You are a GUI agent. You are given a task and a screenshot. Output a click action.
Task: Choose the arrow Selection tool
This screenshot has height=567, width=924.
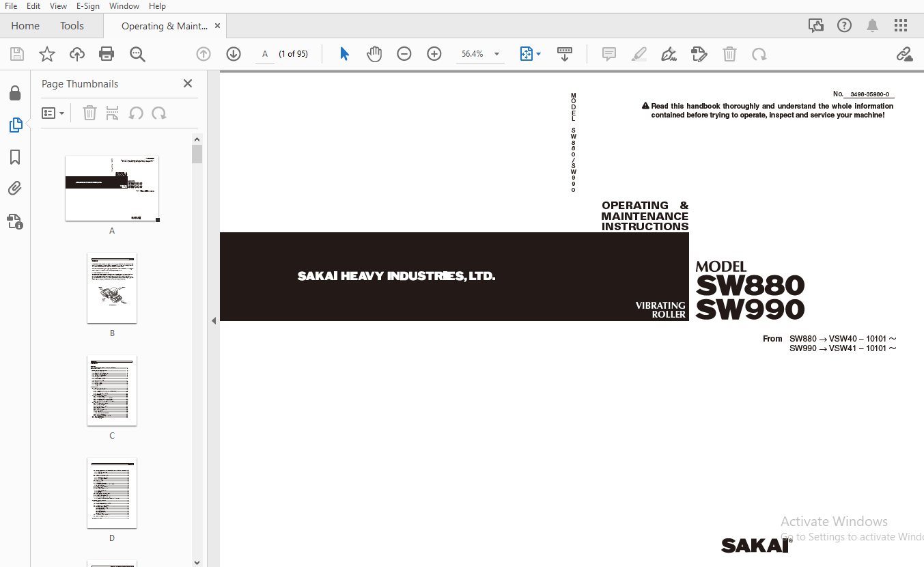point(344,54)
